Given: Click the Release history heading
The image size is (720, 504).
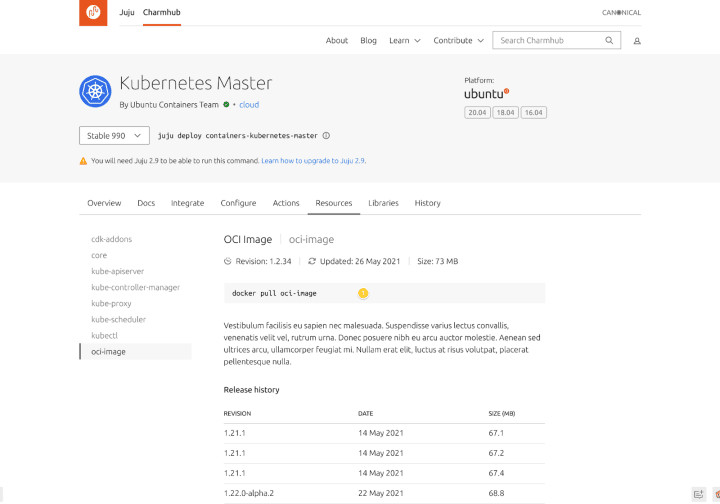Looking at the screenshot, I should 251,390.
